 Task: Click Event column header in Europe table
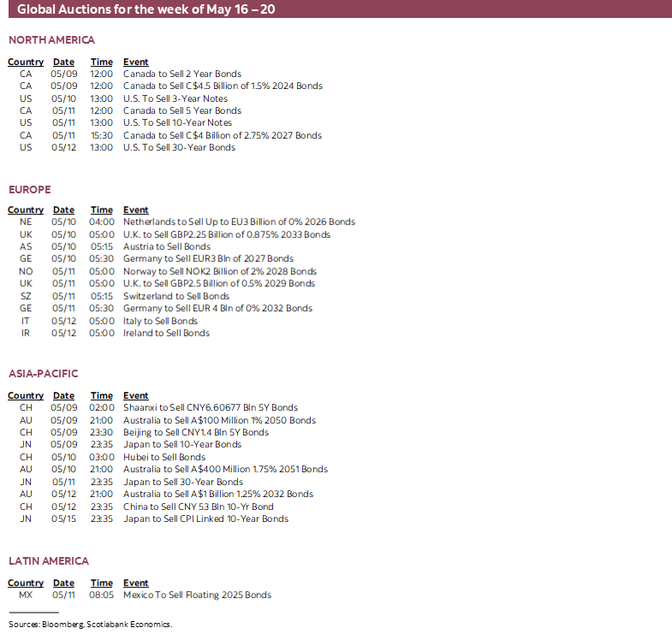(135, 210)
